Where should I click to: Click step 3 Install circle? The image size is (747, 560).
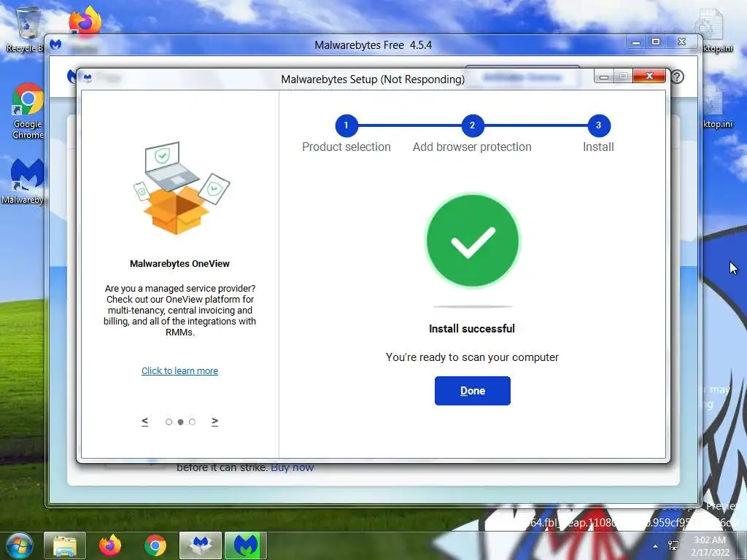598,125
